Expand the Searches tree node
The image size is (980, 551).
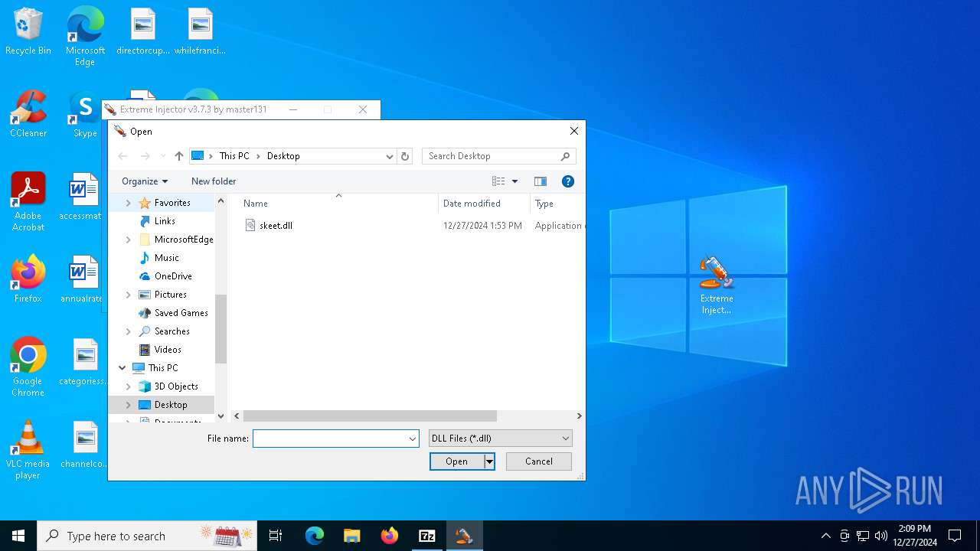pyautogui.click(x=128, y=331)
